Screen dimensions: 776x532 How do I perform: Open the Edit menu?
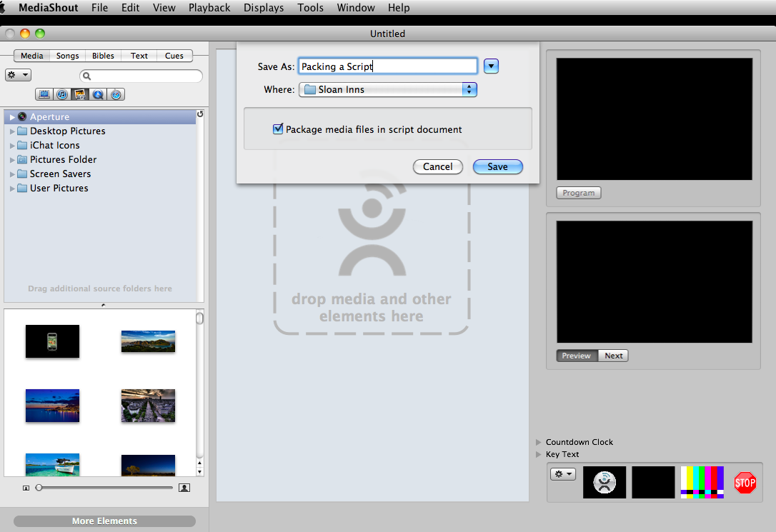tap(130, 8)
